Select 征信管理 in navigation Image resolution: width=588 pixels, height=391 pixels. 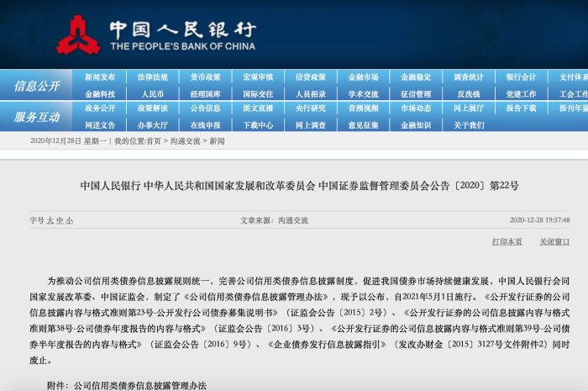coord(416,94)
